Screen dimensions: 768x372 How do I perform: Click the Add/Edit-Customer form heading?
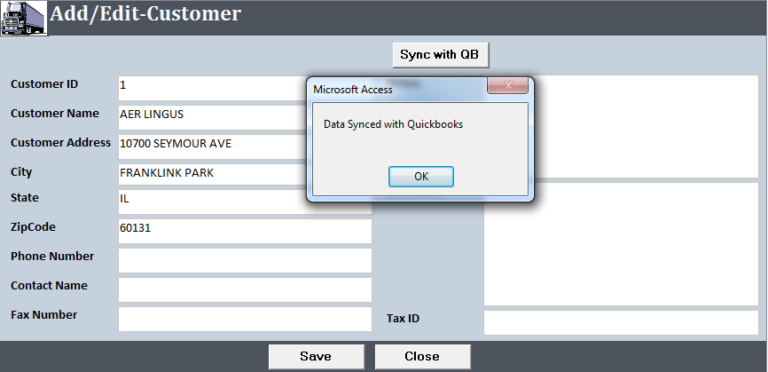tap(145, 14)
